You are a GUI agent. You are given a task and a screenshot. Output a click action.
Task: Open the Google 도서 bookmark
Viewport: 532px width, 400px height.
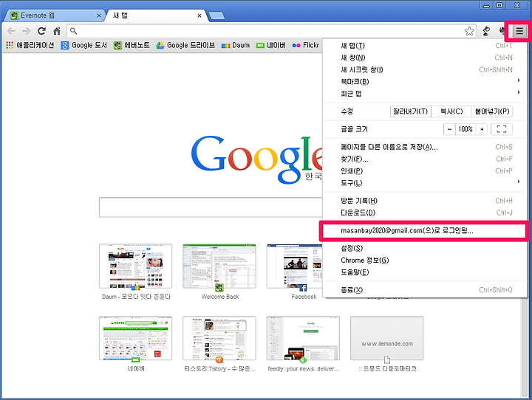point(83,45)
